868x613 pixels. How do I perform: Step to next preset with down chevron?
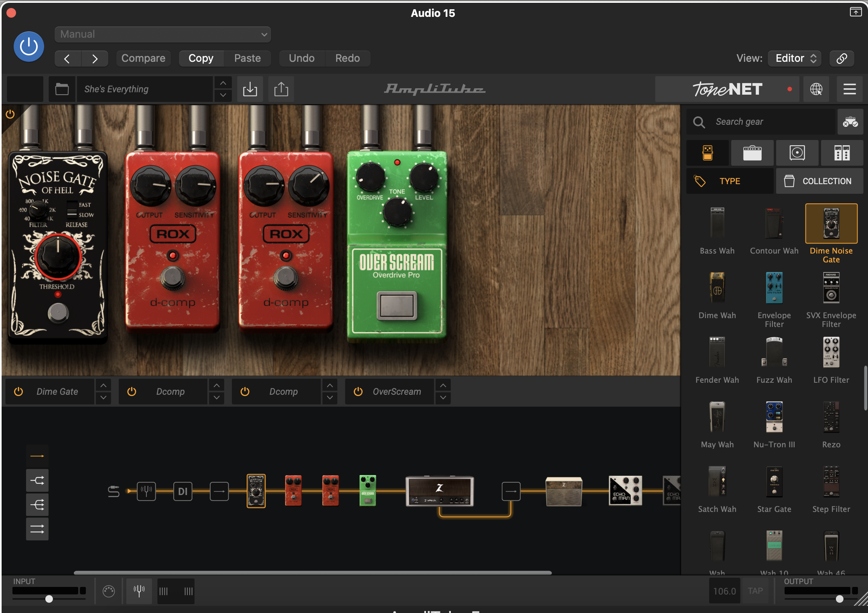(223, 95)
